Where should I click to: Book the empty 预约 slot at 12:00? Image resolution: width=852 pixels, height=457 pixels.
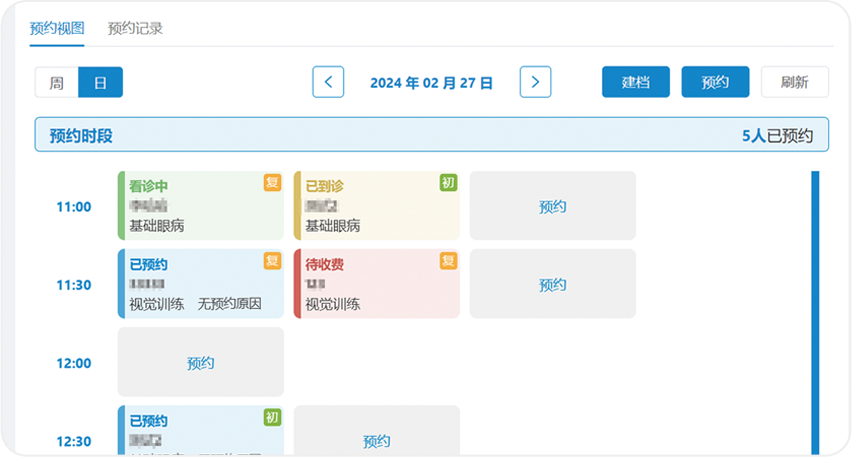coord(200,362)
